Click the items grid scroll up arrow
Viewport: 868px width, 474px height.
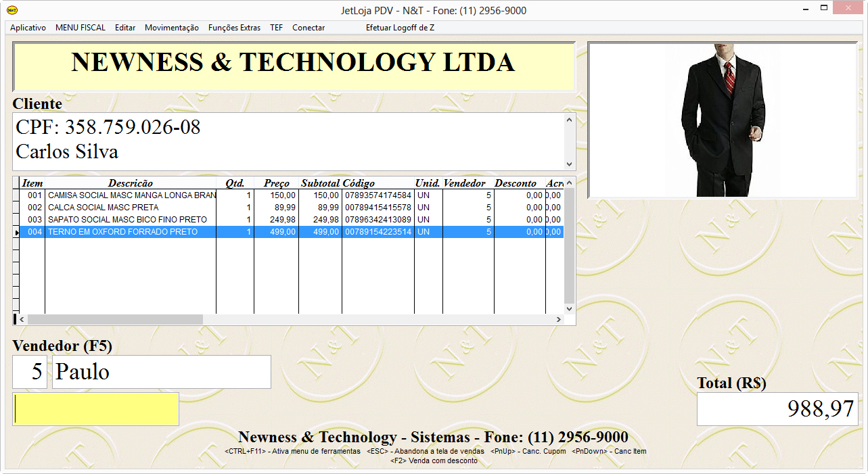[x=569, y=183]
